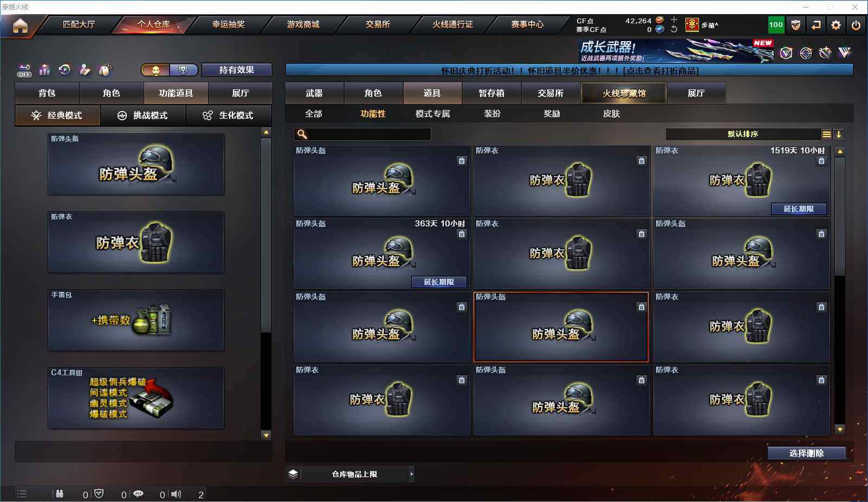Click the 选择删除 button

[x=807, y=453]
